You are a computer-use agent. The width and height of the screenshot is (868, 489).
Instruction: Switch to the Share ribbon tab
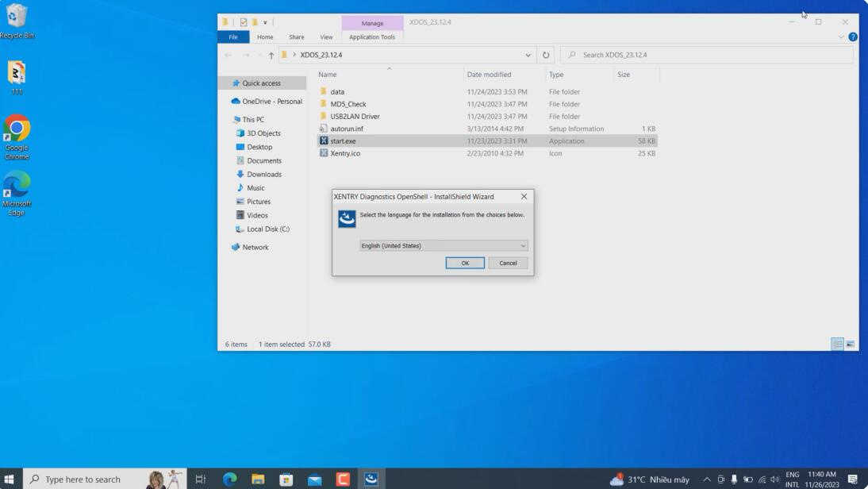(x=296, y=37)
